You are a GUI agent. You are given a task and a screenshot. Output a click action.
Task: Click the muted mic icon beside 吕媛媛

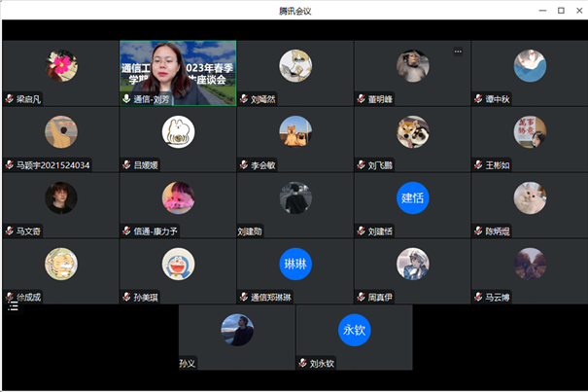(x=126, y=164)
